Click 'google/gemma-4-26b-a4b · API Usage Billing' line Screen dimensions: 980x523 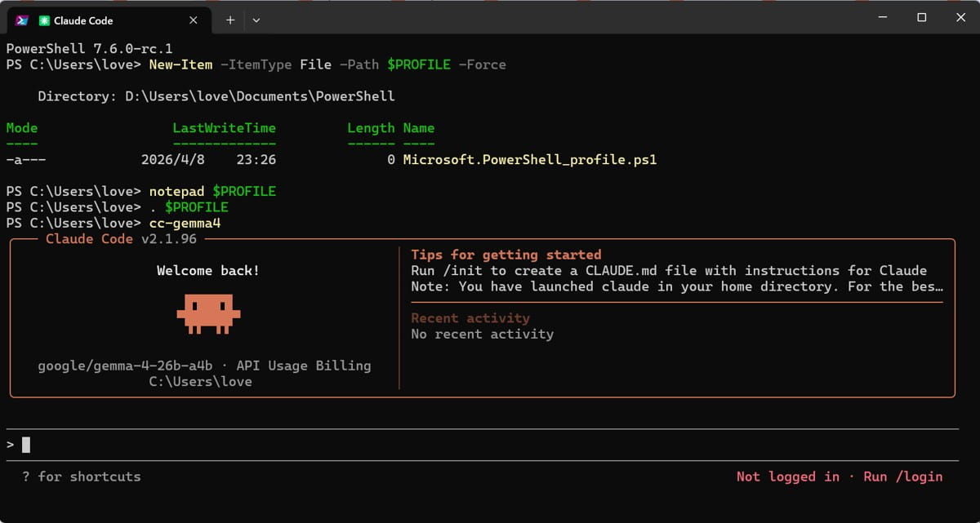(204, 366)
